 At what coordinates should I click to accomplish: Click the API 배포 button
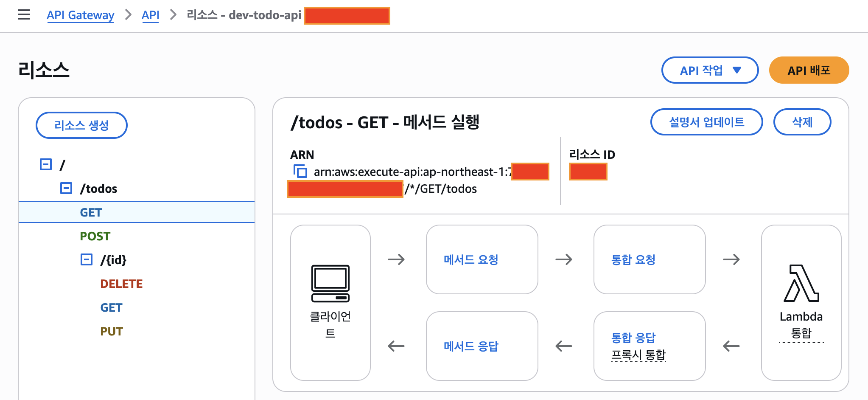(809, 70)
